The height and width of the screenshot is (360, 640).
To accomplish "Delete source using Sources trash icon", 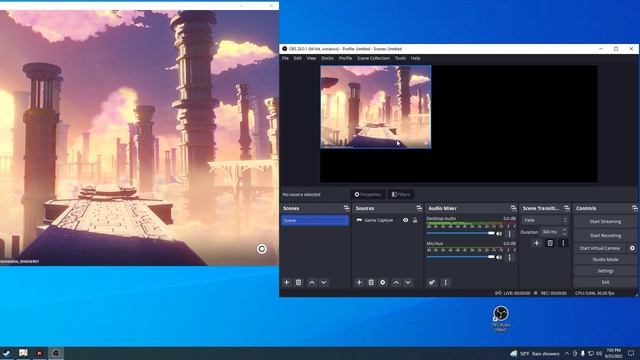I will tap(371, 282).
